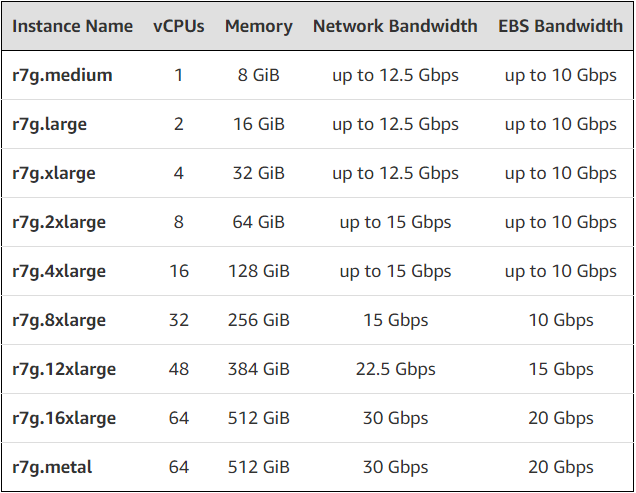Pick the r7g.8xlarge instance name
This screenshot has width=636, height=493.
click(x=59, y=320)
